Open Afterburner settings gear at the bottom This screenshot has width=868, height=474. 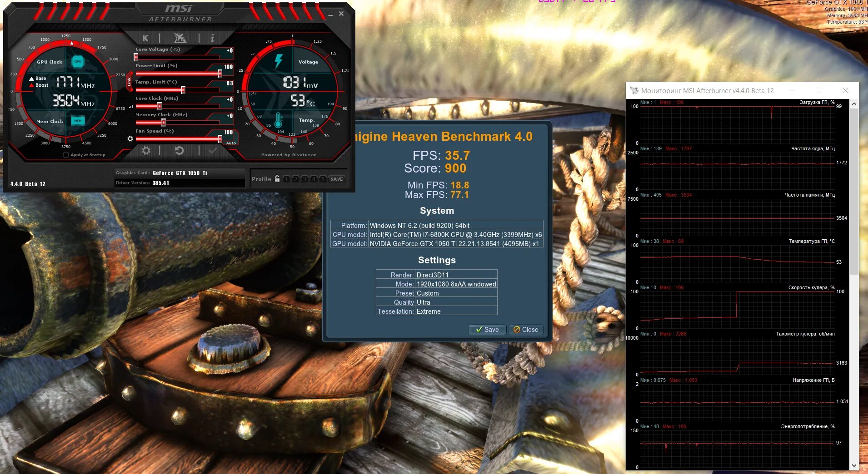[146, 150]
